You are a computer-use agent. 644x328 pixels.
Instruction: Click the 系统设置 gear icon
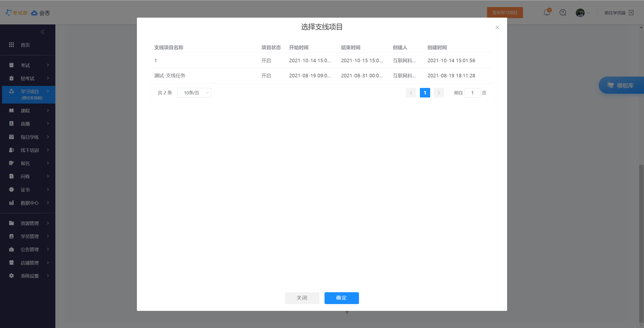coord(11,276)
